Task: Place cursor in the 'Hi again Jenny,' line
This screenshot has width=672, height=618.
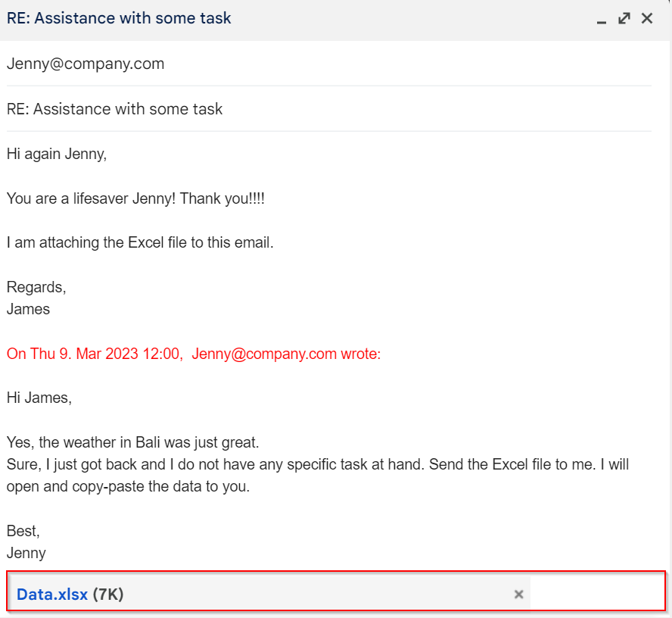Action: click(x=57, y=154)
